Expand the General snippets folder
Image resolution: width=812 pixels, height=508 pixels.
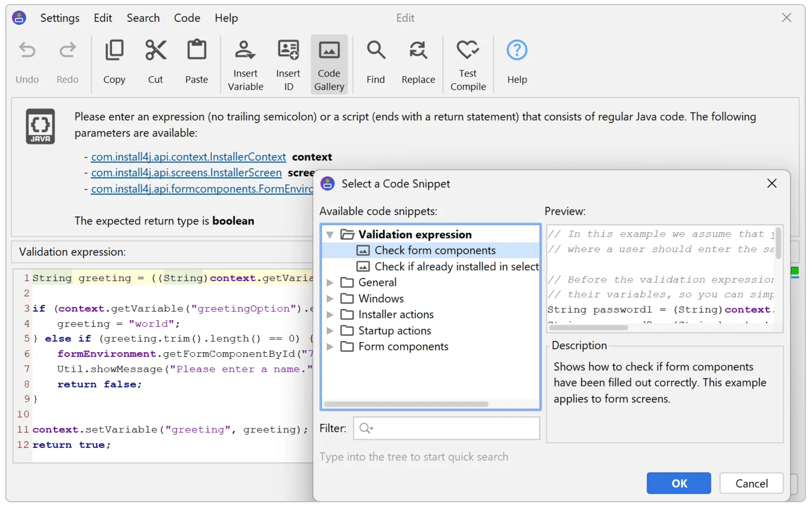point(330,282)
